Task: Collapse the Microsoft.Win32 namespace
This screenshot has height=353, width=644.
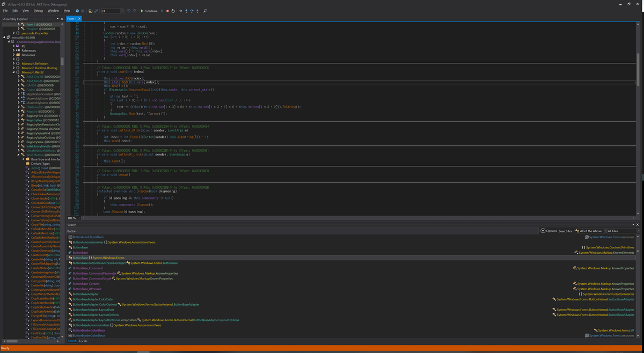Action: (14, 72)
